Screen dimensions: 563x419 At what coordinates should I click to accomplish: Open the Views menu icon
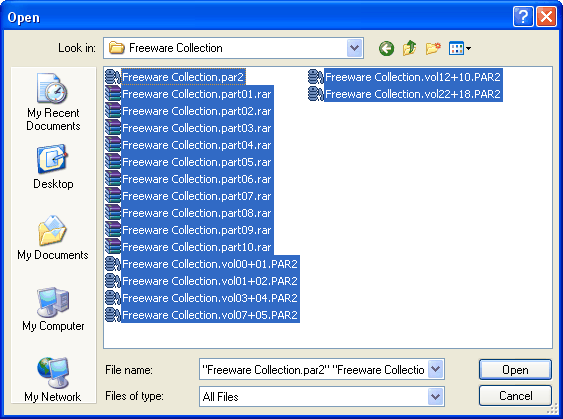(460, 48)
